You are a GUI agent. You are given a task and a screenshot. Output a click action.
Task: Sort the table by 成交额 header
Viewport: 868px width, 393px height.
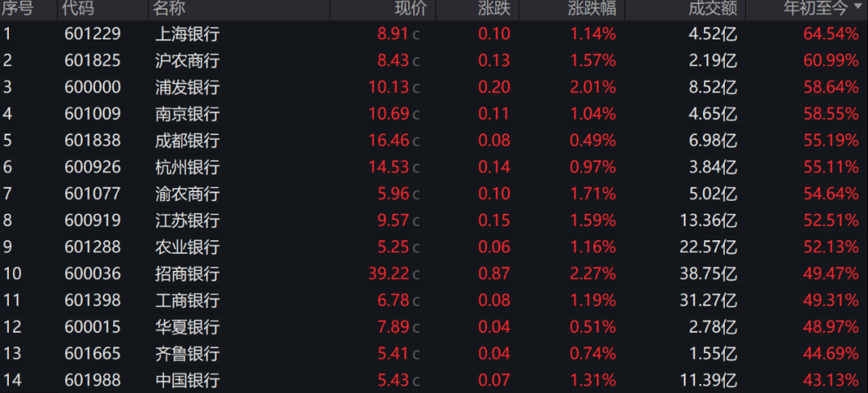point(713,10)
